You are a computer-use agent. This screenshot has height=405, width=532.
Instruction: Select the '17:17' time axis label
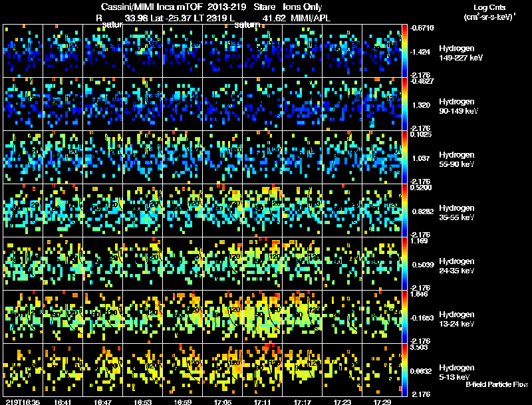click(x=303, y=402)
